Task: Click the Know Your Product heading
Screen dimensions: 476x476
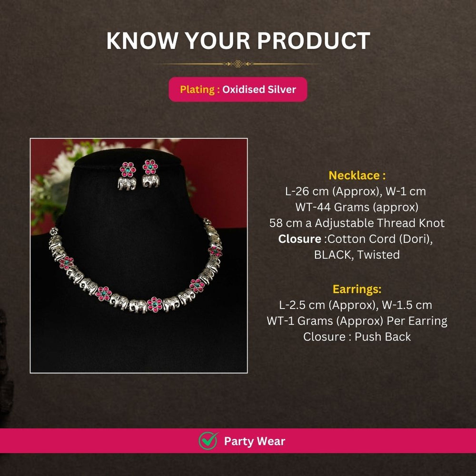Action: pyautogui.click(x=238, y=41)
